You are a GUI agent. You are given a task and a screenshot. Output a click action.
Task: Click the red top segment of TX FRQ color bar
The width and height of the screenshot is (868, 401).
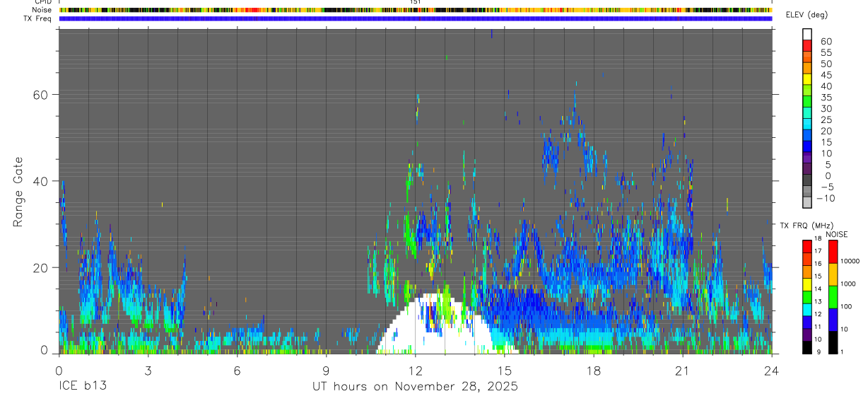[807, 246]
